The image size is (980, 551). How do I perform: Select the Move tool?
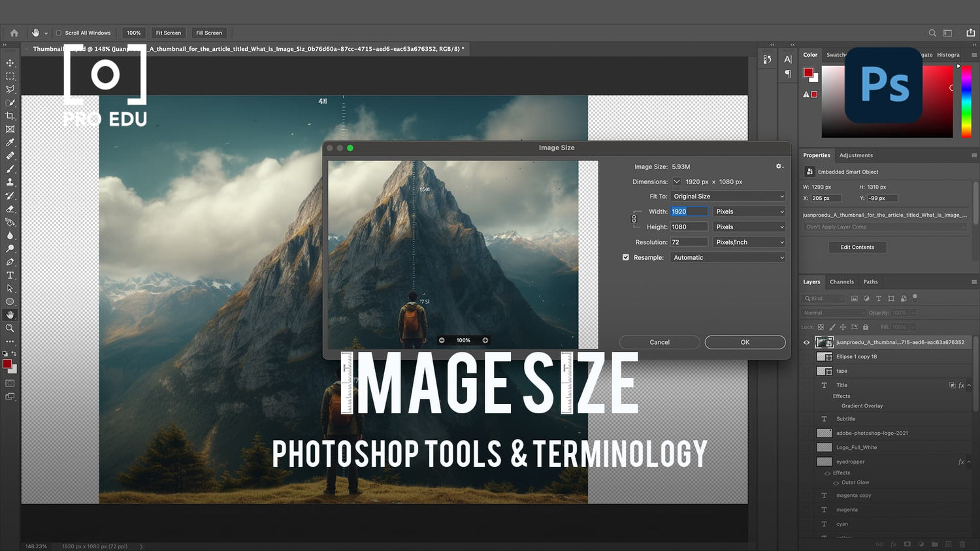[x=10, y=63]
